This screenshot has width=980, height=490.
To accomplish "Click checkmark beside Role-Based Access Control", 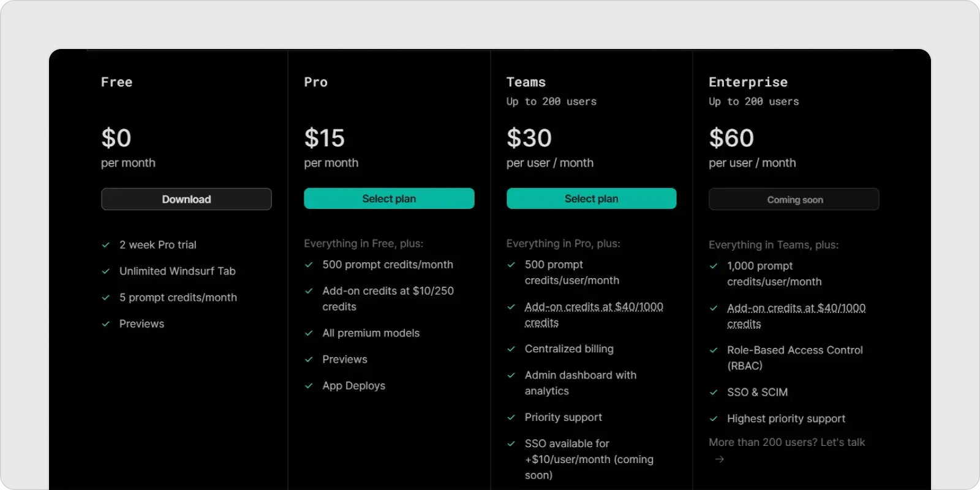I will point(713,350).
